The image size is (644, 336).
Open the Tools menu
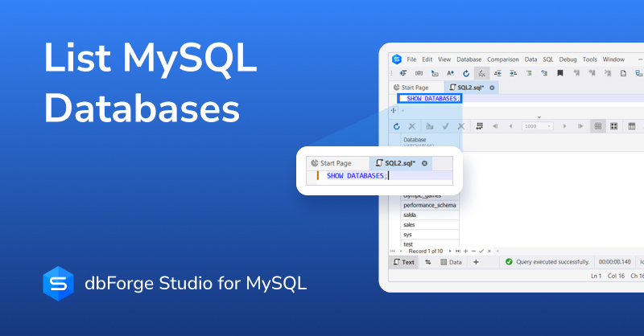[590, 59]
